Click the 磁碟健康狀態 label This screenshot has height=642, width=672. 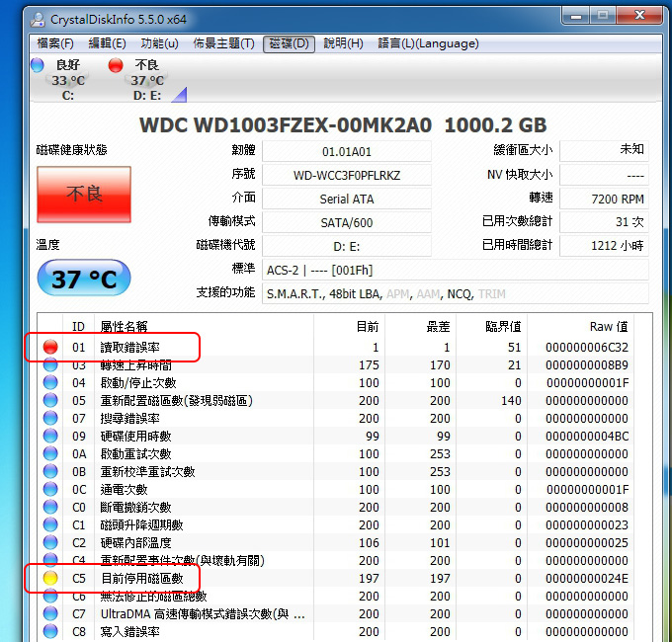[71, 150]
